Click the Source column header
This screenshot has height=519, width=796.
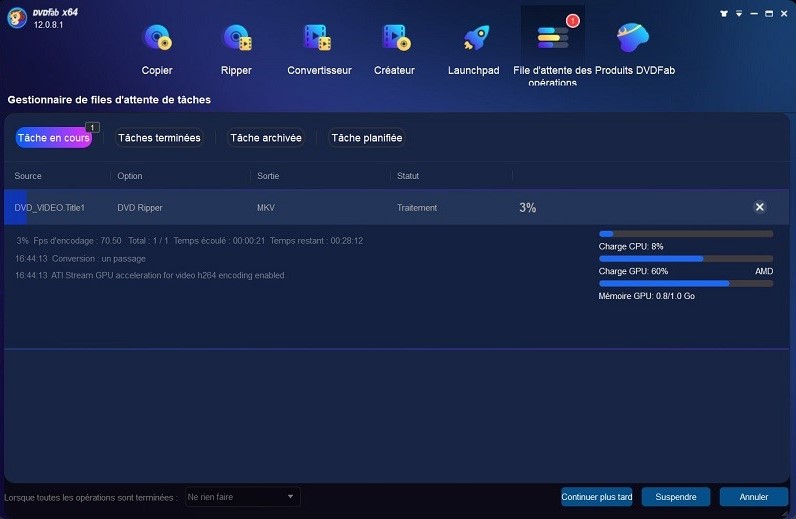[28, 176]
